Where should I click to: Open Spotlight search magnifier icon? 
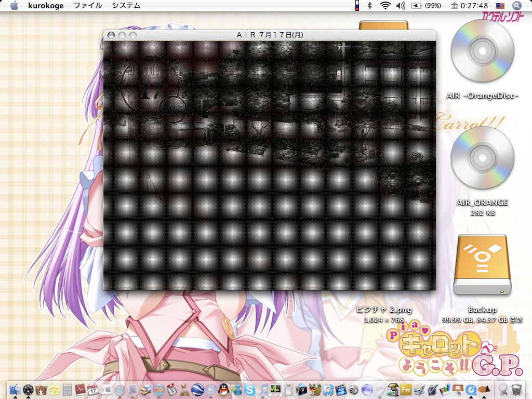pyautogui.click(x=516, y=5)
